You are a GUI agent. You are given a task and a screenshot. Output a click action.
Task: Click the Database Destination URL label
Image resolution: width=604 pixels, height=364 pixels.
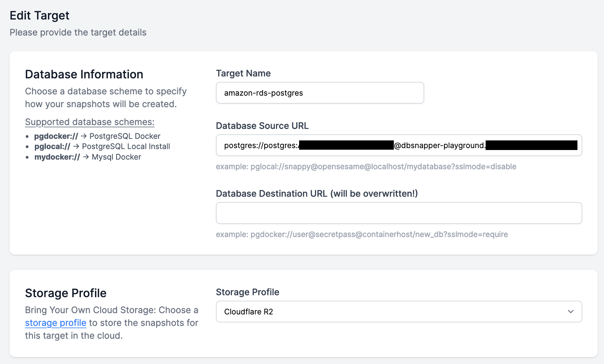(x=317, y=194)
